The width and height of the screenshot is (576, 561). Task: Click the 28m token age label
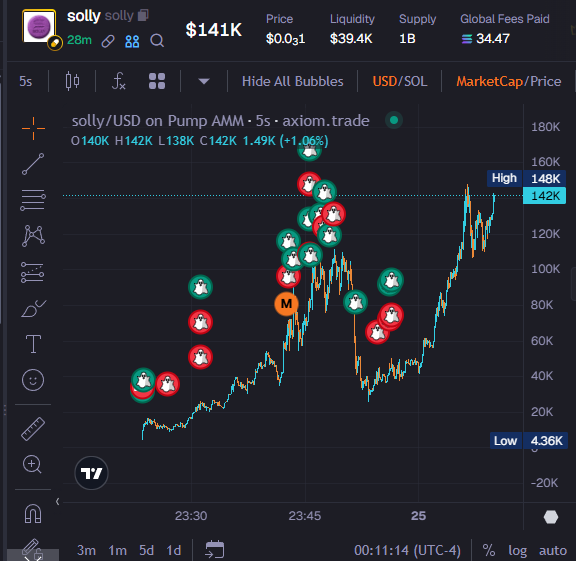point(79,40)
